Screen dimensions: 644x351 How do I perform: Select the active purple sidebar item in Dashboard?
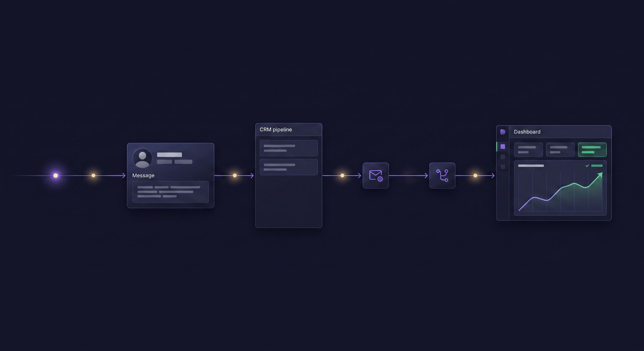502,147
